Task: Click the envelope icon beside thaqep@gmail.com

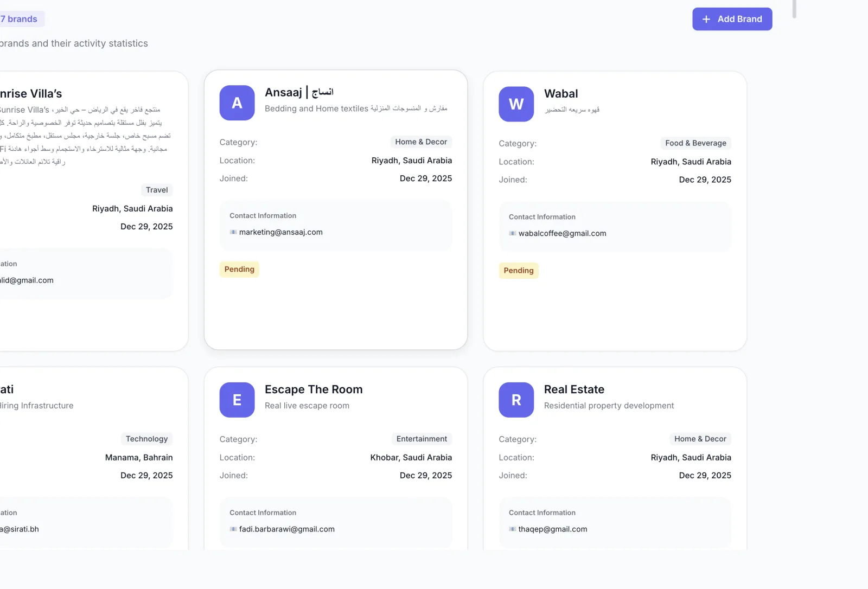Action: point(513,529)
